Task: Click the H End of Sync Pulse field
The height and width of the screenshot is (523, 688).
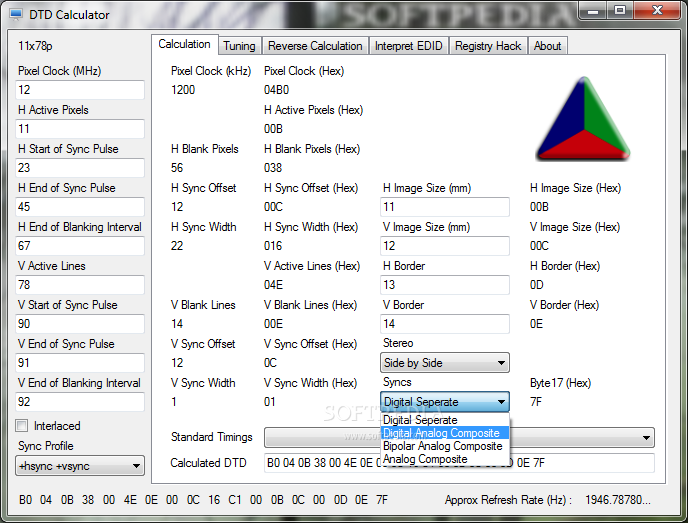Action: click(80, 207)
